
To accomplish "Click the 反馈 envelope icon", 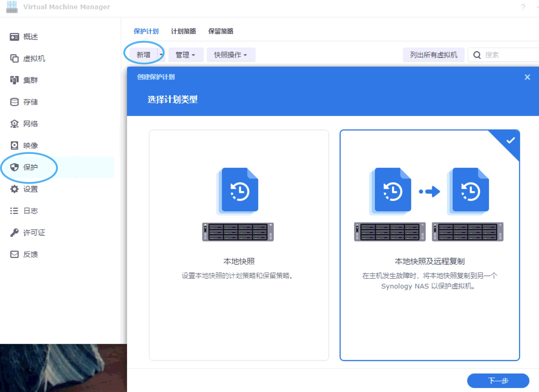I will pos(14,254).
